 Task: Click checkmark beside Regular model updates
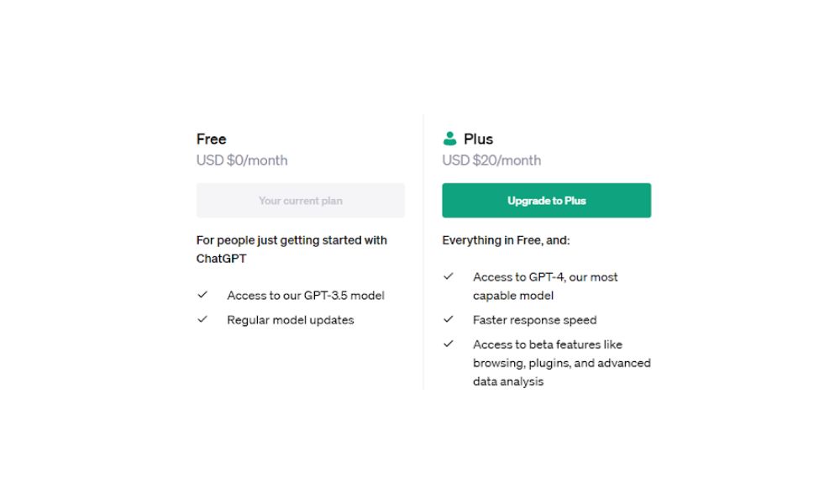coord(202,319)
